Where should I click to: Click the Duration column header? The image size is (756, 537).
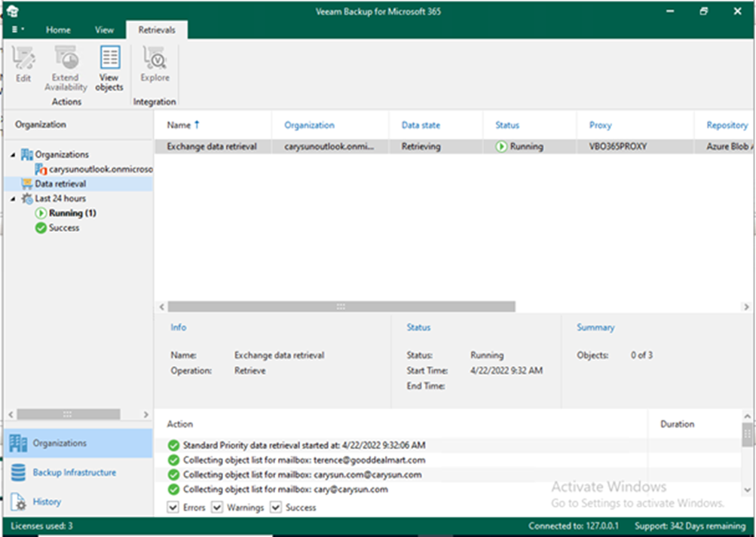pos(678,424)
